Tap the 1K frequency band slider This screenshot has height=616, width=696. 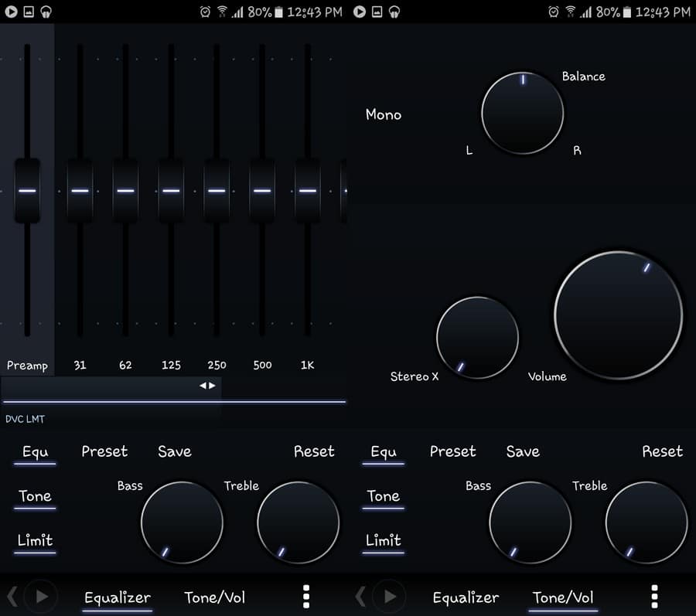pos(307,189)
